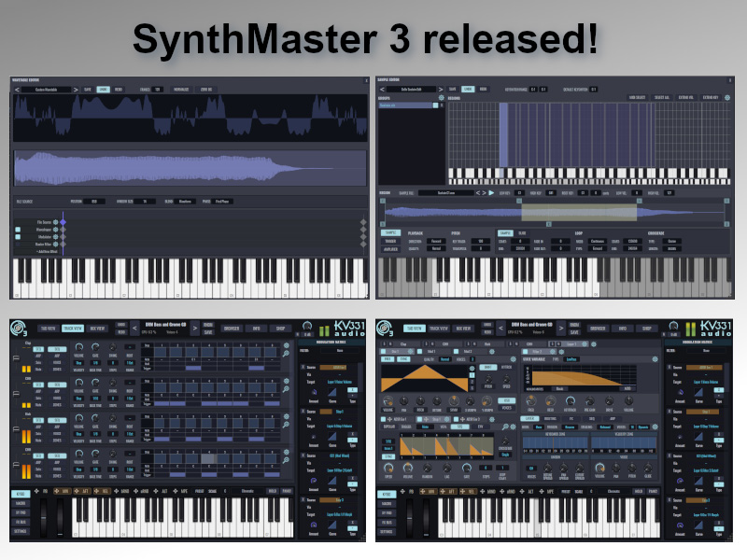The image size is (747, 560).
Task: Open the playback Quality dropdown in Sample Editor
Action: click(x=436, y=248)
